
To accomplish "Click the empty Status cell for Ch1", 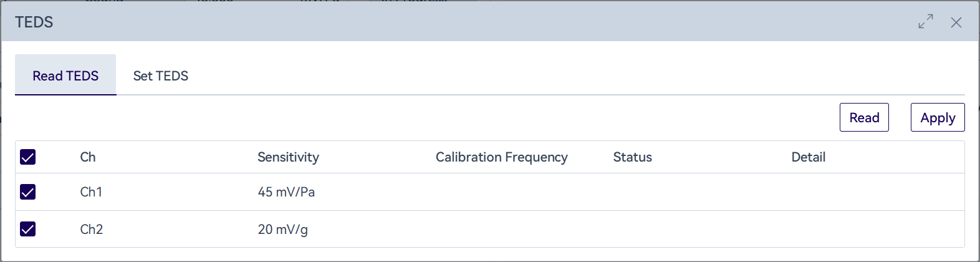I will pos(686,192).
